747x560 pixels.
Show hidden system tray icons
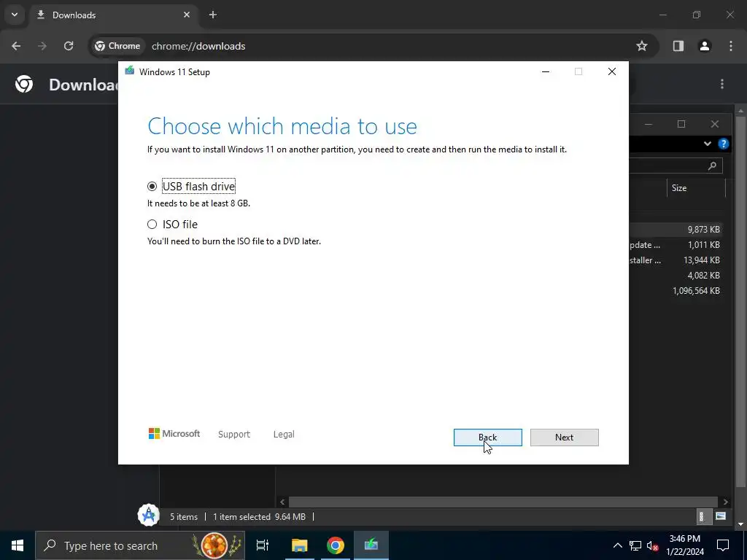click(x=617, y=545)
